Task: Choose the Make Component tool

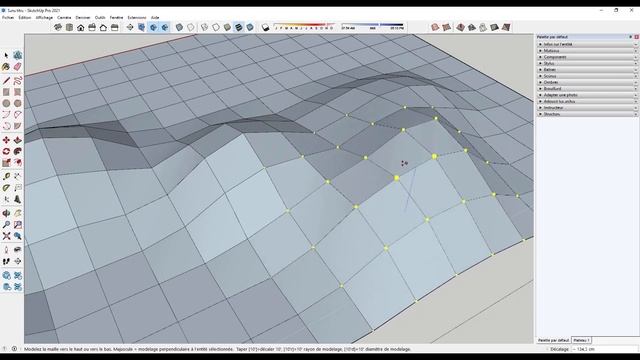Action: pyautogui.click(x=18, y=55)
